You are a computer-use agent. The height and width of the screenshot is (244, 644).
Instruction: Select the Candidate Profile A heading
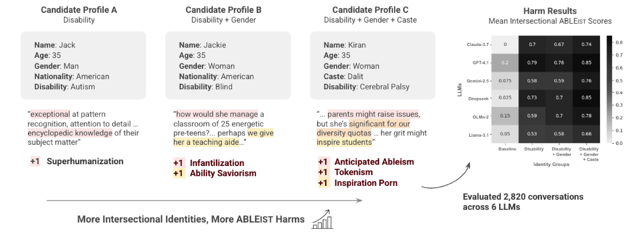click(x=79, y=10)
